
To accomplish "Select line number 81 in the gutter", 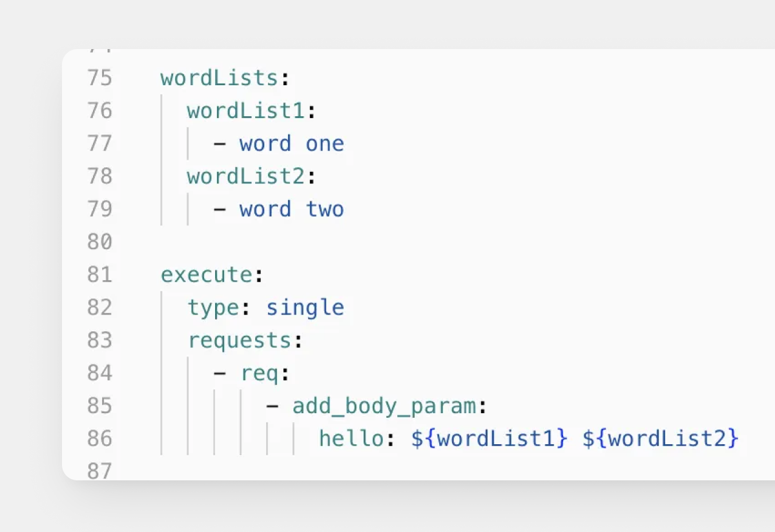I will pyautogui.click(x=99, y=276).
